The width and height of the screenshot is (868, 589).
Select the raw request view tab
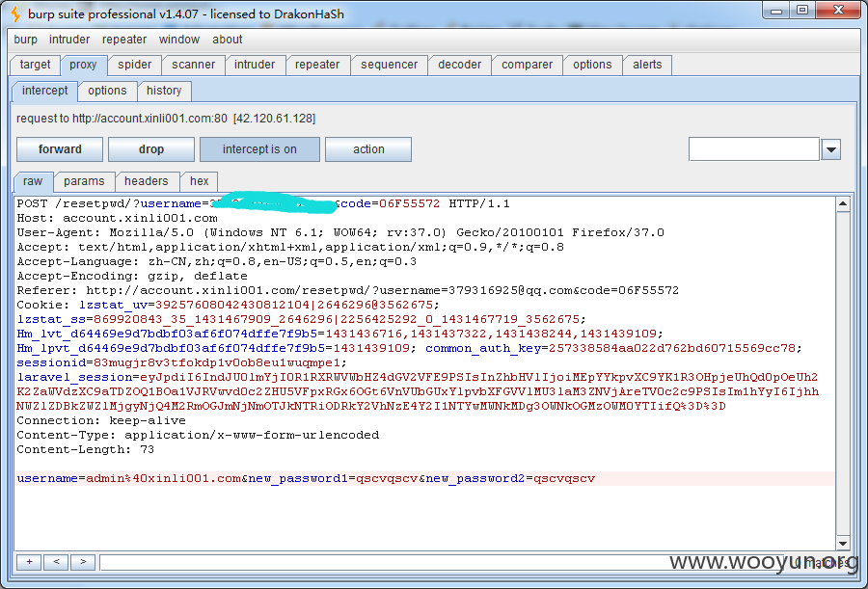[33, 181]
